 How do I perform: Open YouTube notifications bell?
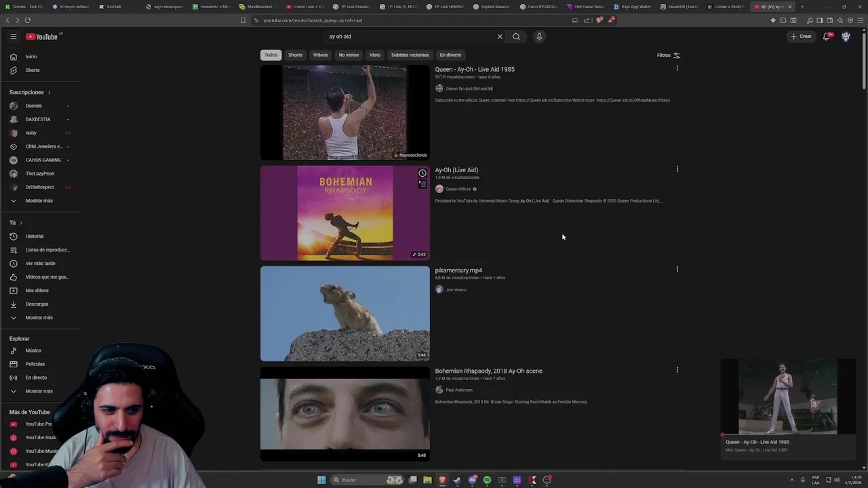827,37
